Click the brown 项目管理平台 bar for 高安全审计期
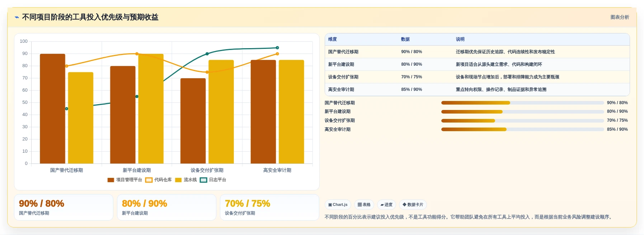 tap(263, 112)
